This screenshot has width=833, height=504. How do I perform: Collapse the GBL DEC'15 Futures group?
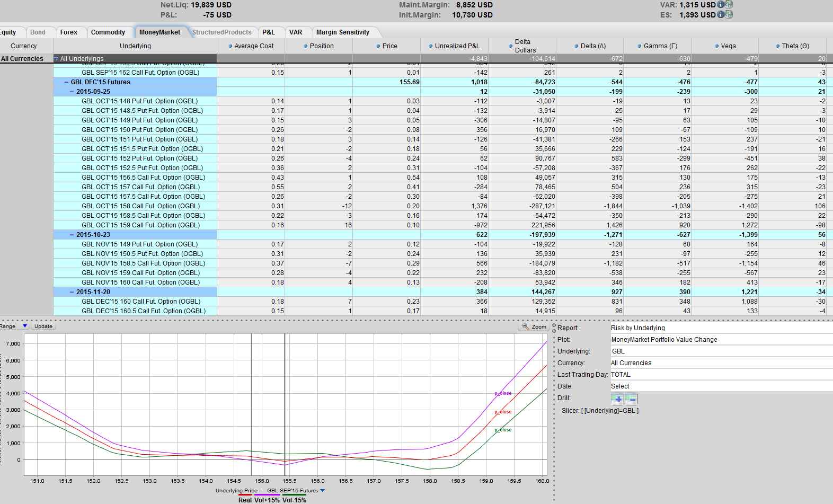click(67, 82)
